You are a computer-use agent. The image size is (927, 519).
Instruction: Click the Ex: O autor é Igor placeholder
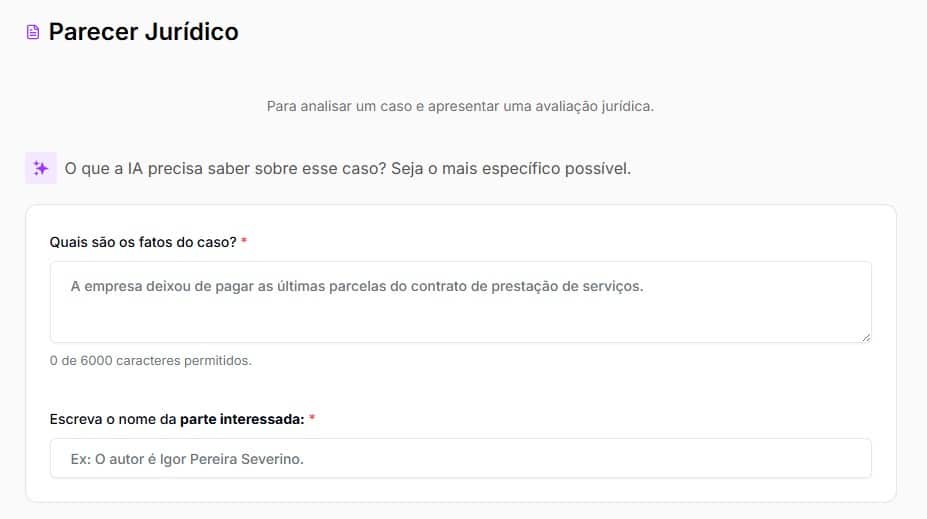187,459
